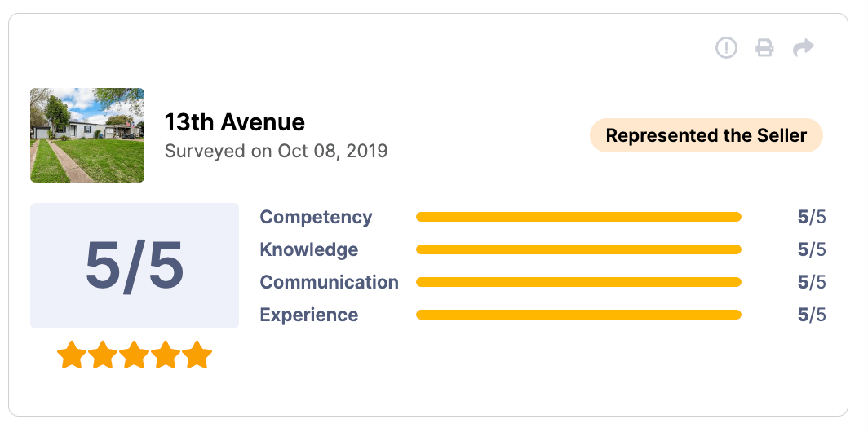868x432 pixels.
Task: Click the Surveyed on Oct 08, 2019 text
Action: click(x=276, y=151)
